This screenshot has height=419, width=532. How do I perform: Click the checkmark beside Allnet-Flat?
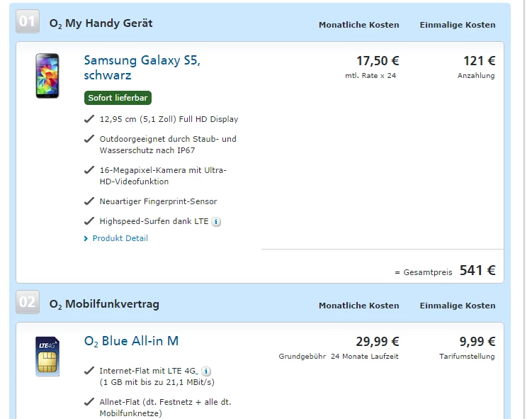pyautogui.click(x=89, y=402)
